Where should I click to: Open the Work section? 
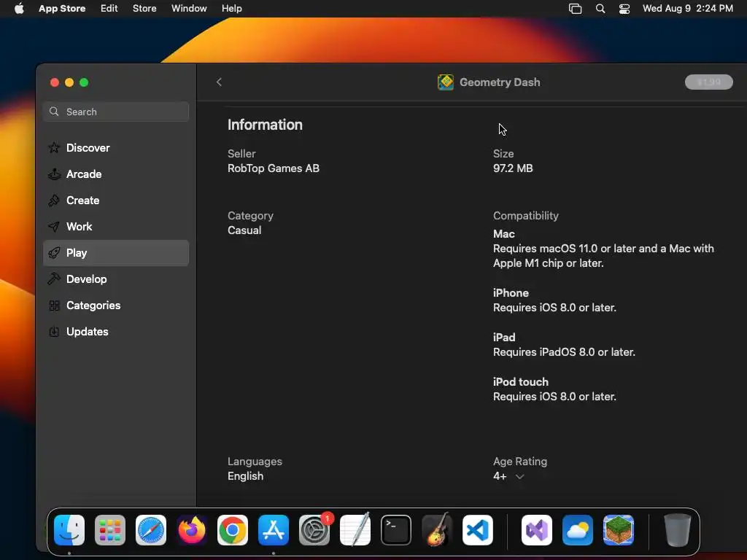pos(116,226)
